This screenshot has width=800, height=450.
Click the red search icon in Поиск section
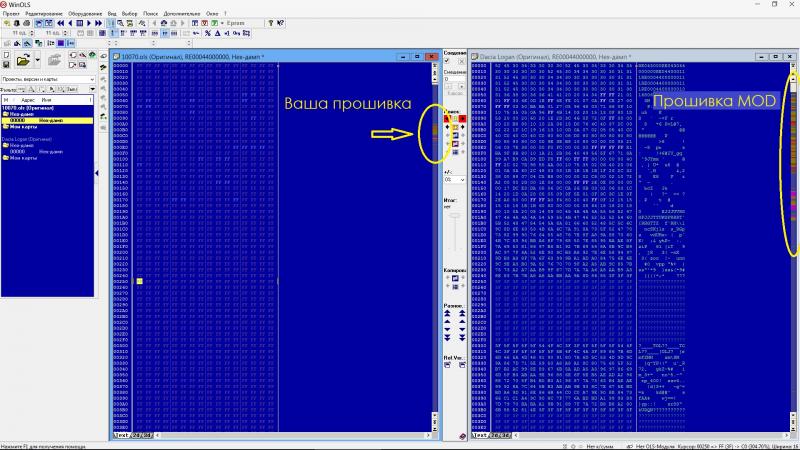(447, 118)
